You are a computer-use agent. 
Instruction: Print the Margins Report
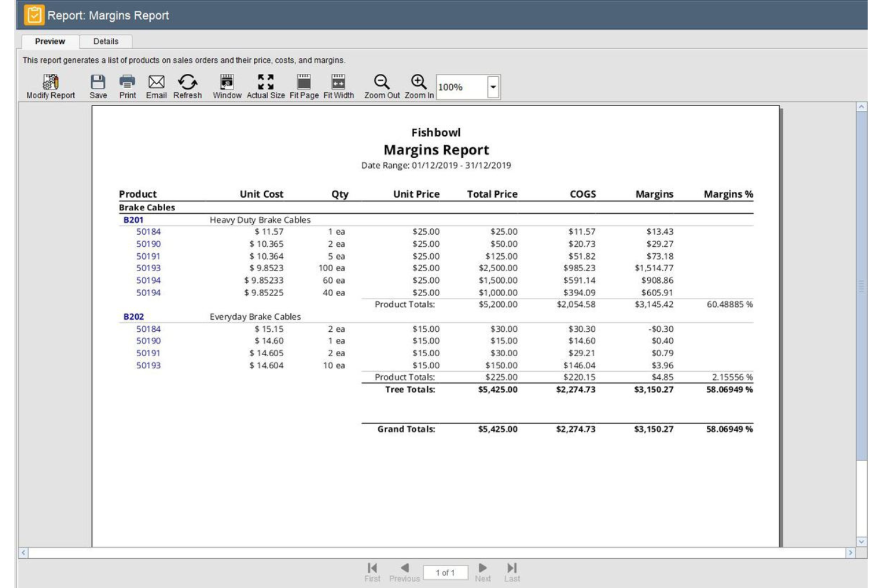pos(128,86)
